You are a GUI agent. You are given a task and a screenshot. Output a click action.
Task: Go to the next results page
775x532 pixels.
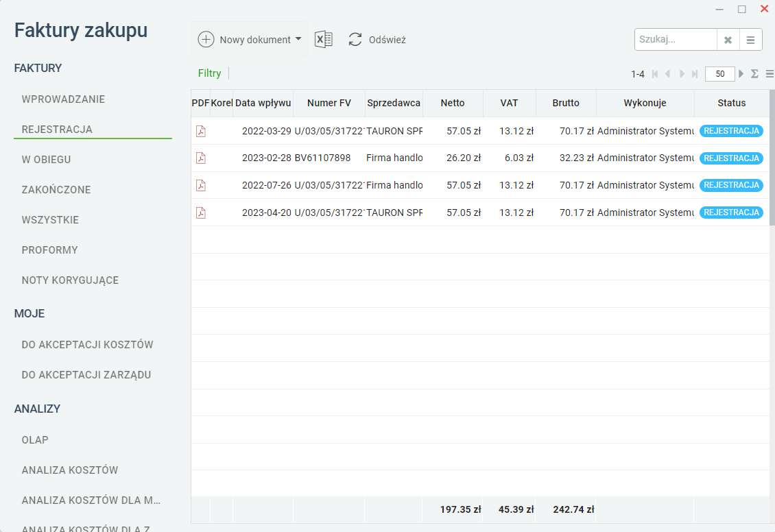pos(682,73)
